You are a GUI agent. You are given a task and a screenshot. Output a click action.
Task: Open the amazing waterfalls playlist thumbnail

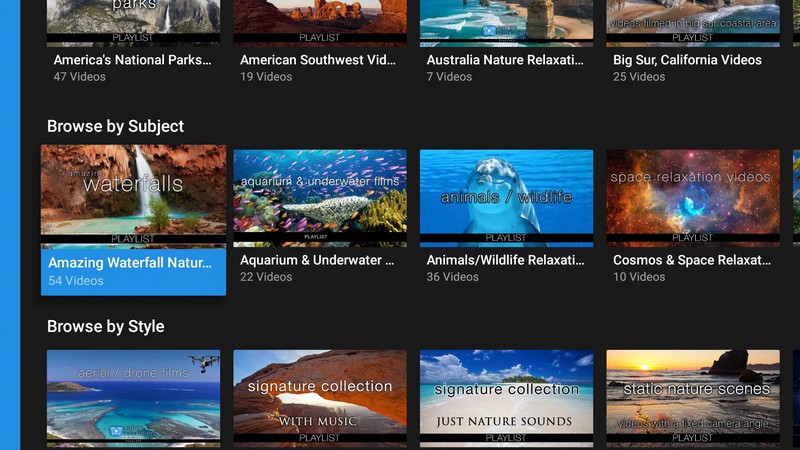[133, 195]
